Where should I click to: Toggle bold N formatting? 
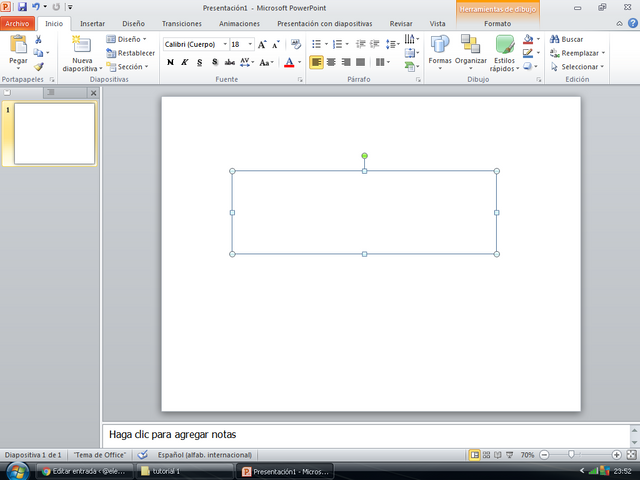click(171, 62)
